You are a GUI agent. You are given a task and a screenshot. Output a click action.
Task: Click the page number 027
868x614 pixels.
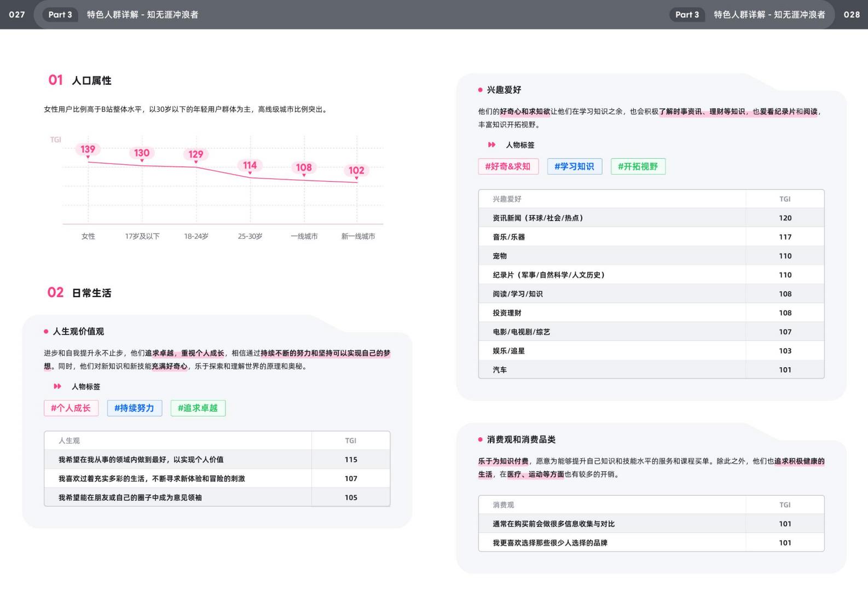pos(17,15)
